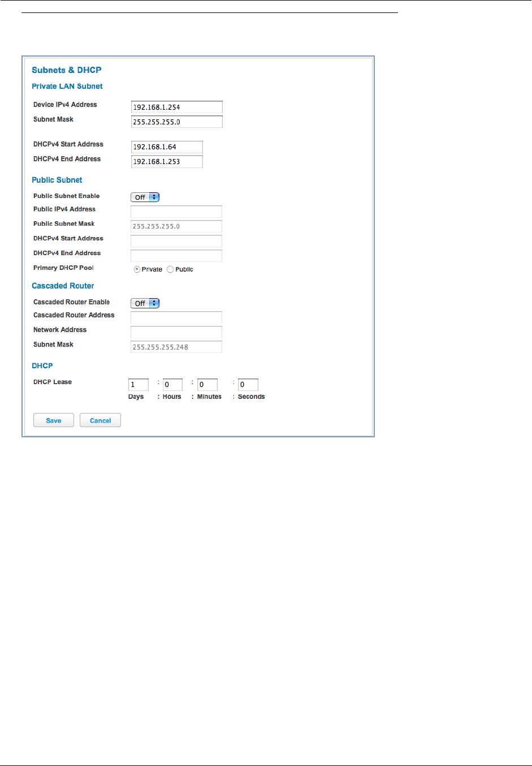Click the Seconds label under lease
Screen dimensions: 532x766
pos(252,397)
